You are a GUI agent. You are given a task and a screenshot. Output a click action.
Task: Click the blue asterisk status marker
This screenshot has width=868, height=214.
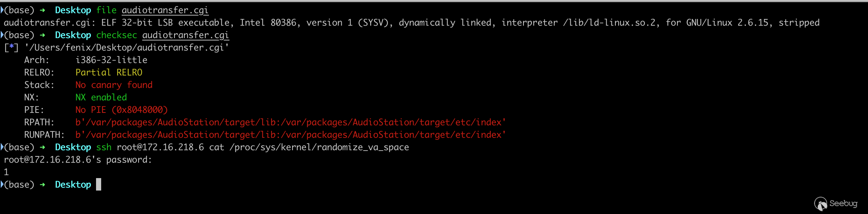[11, 48]
